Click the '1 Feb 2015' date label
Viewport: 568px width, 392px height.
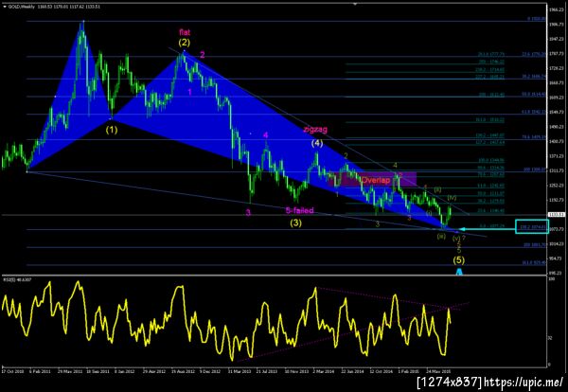pyautogui.click(x=408, y=372)
